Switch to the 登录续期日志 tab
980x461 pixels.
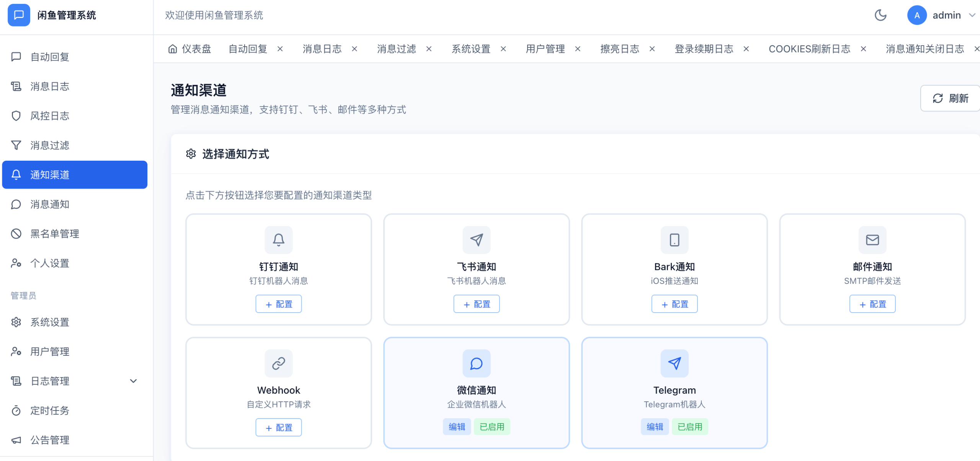(x=704, y=49)
